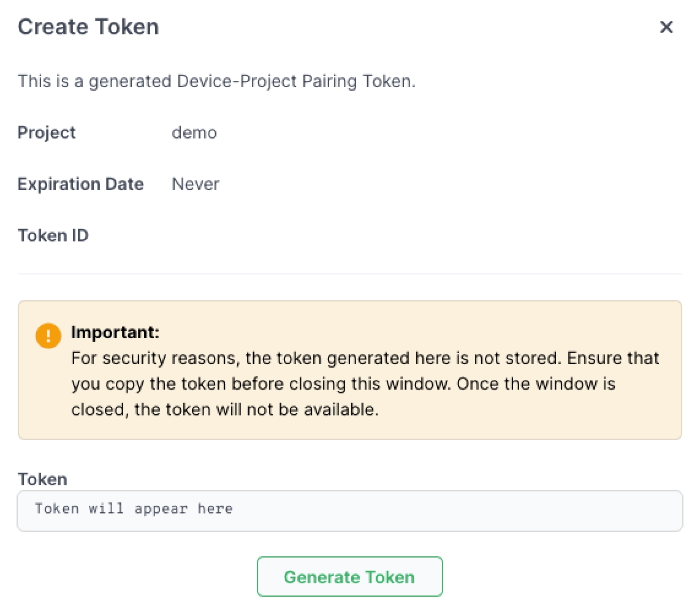Select the Token ID label
Image resolution: width=700 pixels, height=609 pixels.
53,235
